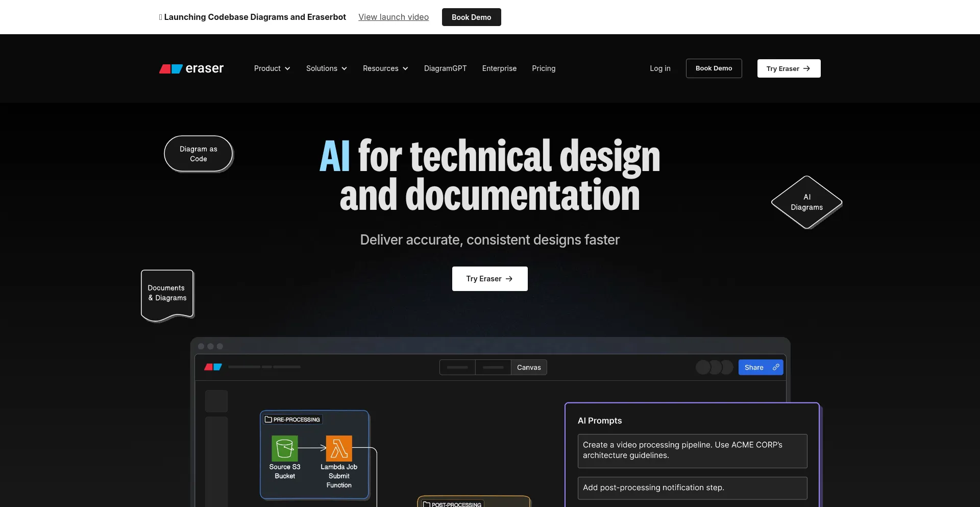Click the Source S3 Bucket icon
This screenshot has width=980, height=507.
point(284,448)
